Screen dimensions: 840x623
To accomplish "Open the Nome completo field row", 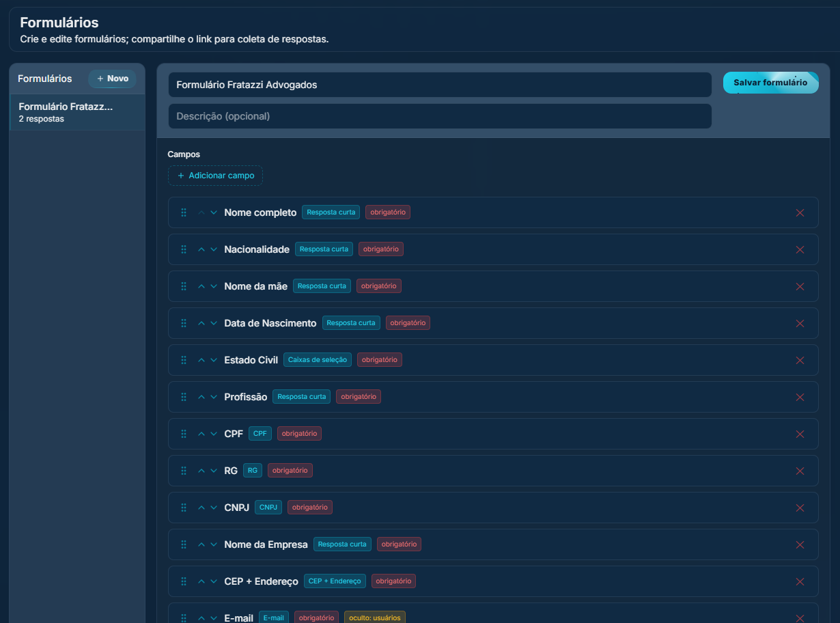I will point(493,212).
